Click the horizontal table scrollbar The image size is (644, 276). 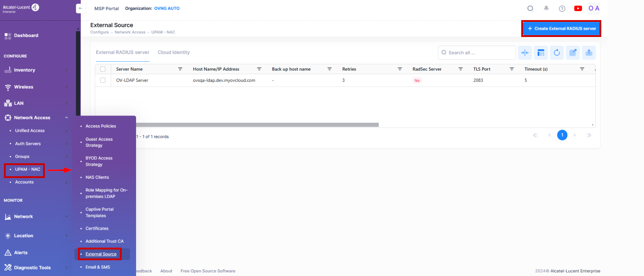point(257,125)
